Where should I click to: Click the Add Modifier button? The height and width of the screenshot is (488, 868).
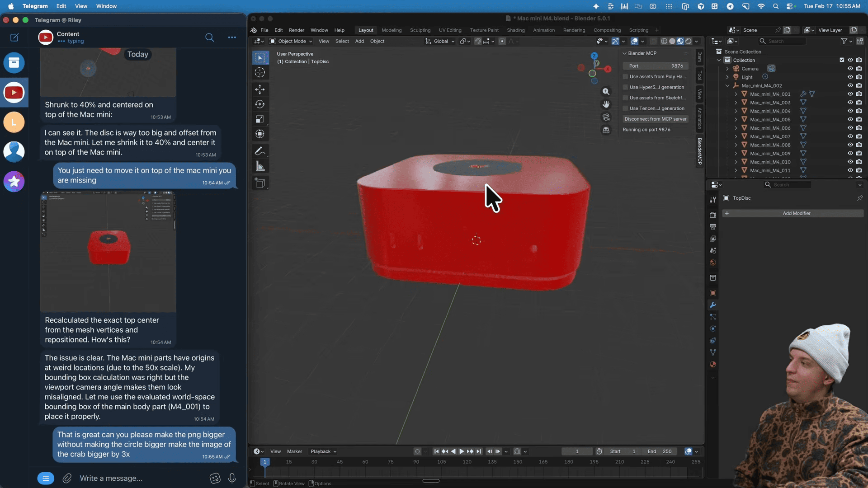[797, 213]
